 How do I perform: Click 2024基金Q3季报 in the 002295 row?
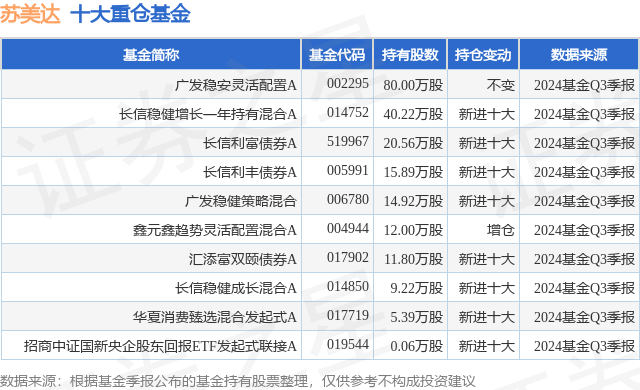(584, 85)
